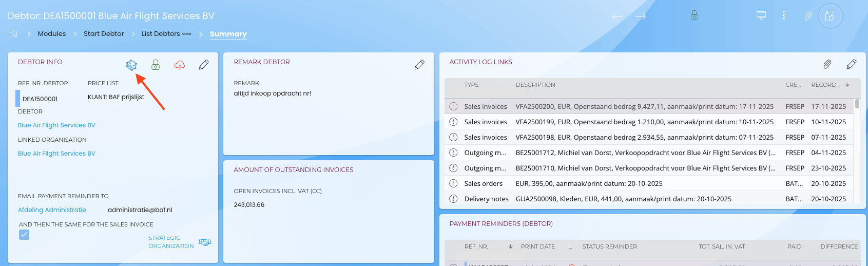
Task: Select the Summary breadcrumb tab
Action: (228, 34)
